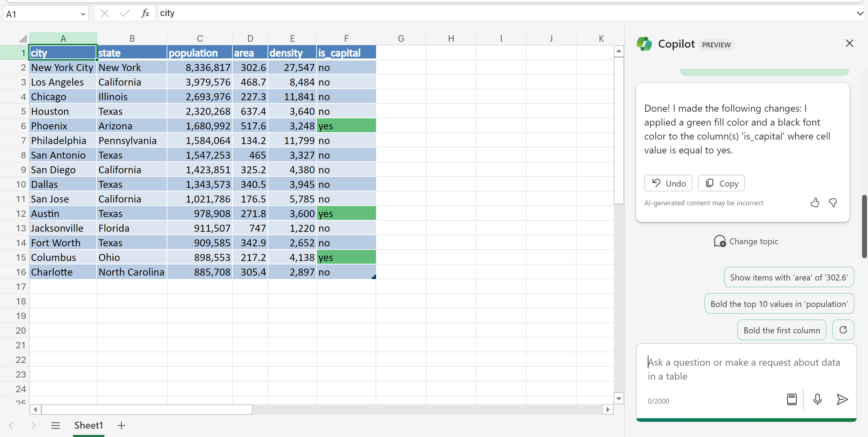
Task: Click the formula bar cancel X icon
Action: coord(104,14)
